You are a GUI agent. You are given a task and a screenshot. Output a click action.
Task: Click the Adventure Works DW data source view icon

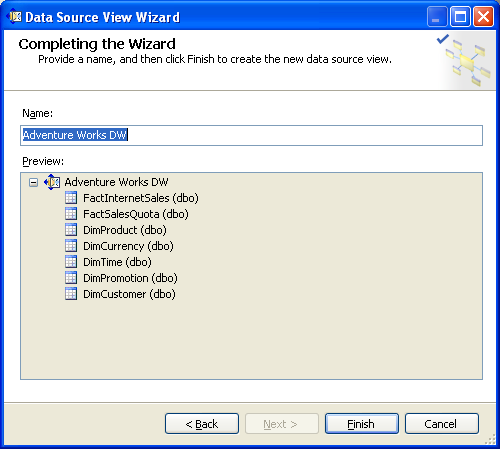52,182
